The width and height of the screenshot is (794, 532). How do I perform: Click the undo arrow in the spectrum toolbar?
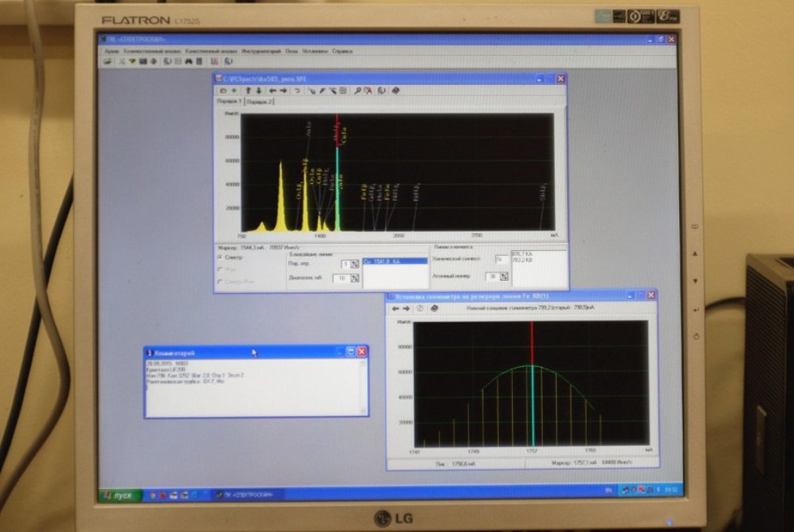[x=297, y=89]
